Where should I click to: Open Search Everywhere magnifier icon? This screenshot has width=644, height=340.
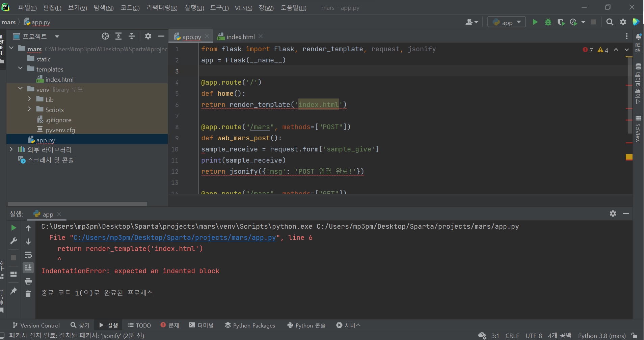point(610,22)
